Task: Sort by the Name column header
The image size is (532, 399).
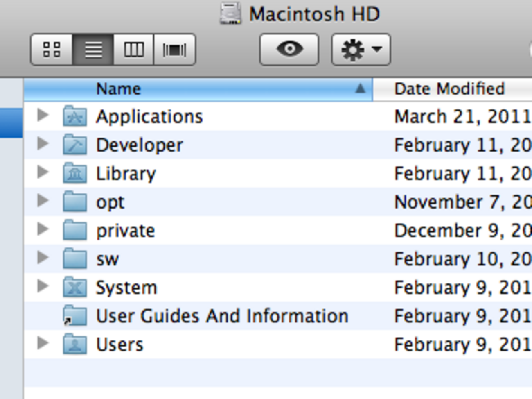Action: coord(119,89)
